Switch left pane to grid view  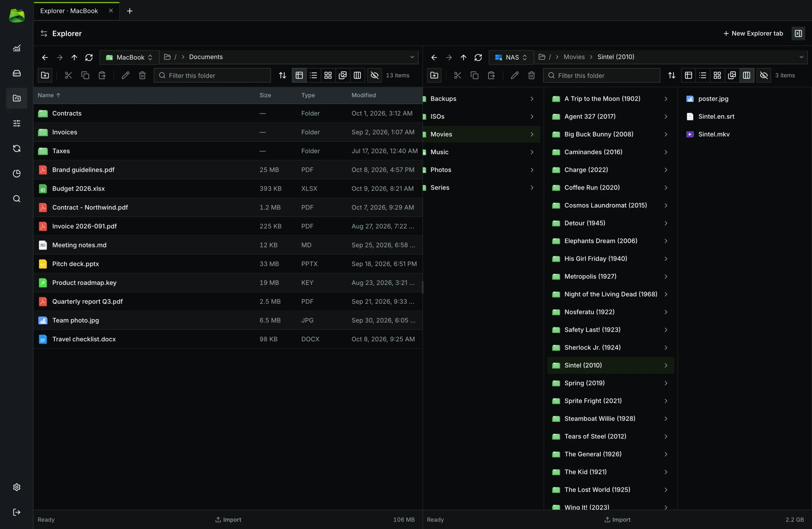[328, 75]
